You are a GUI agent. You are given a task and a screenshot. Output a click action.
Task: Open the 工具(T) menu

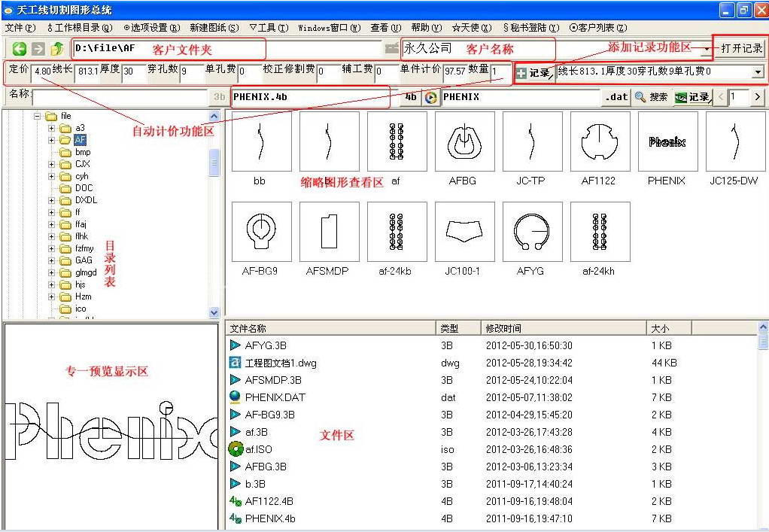click(269, 27)
